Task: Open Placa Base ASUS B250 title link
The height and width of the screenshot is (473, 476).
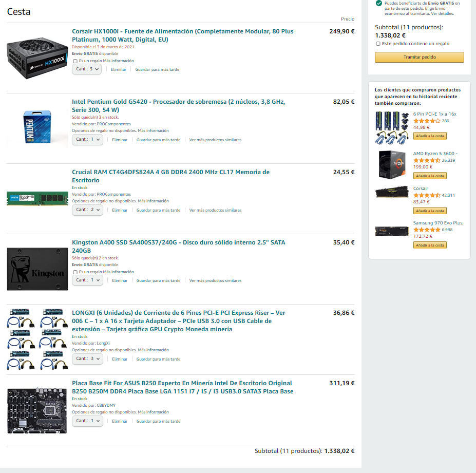Action: [182, 387]
